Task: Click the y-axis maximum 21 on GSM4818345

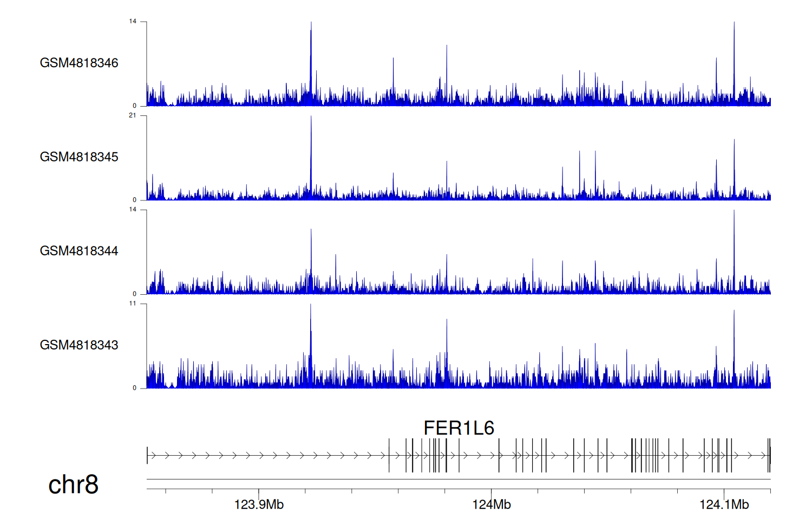Action: [x=133, y=115]
